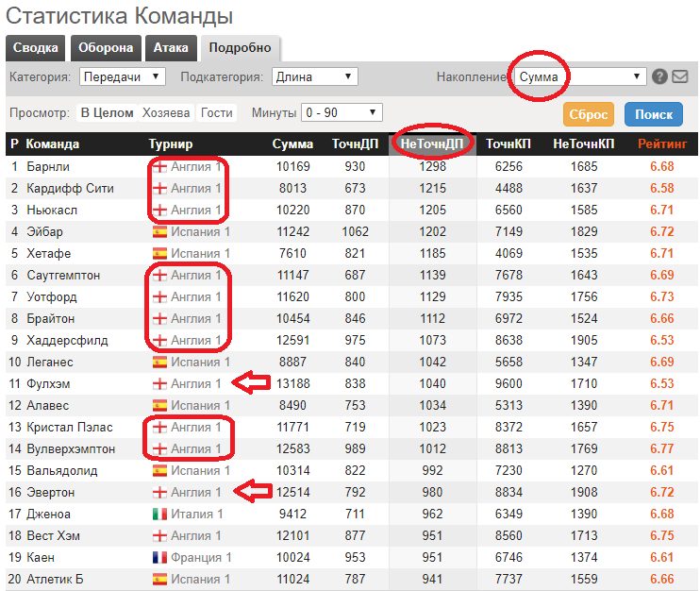Screen dimensions: 700x591
Task: Click the Italy flag in Дженоа row
Action: point(158,515)
